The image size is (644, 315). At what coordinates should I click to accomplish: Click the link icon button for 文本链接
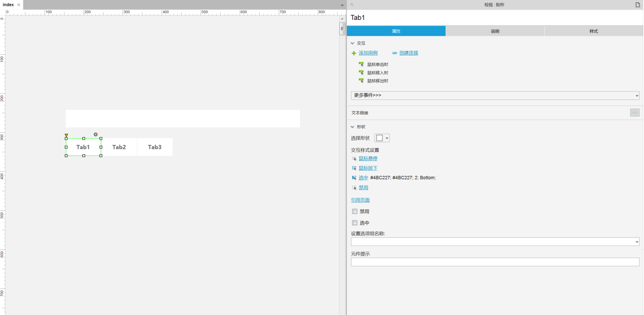tap(635, 113)
